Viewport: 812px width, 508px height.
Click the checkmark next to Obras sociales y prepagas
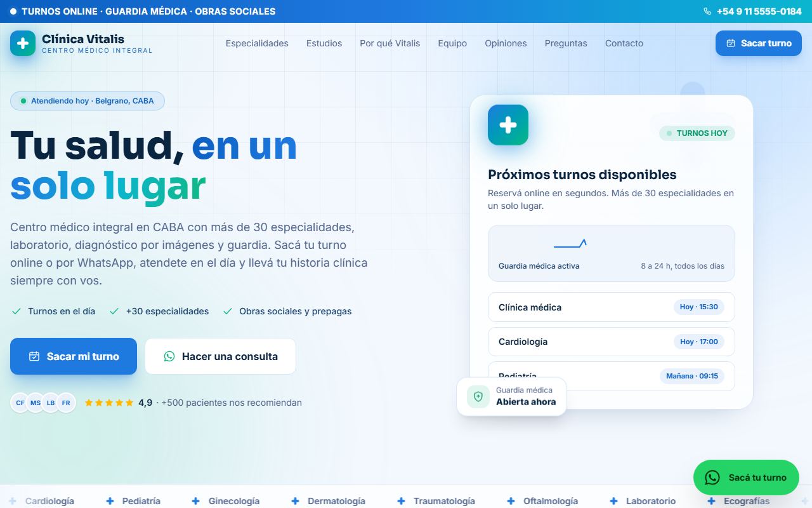coord(228,311)
